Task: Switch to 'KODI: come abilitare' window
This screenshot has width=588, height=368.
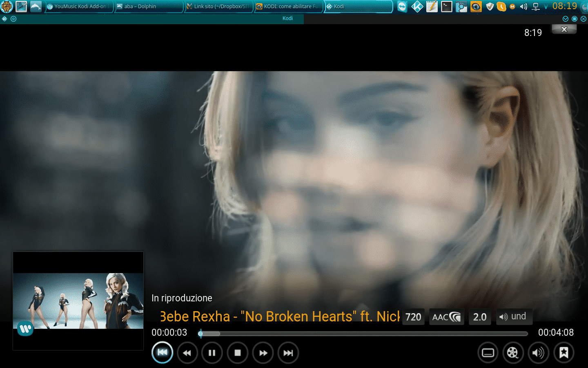Action: pos(288,7)
